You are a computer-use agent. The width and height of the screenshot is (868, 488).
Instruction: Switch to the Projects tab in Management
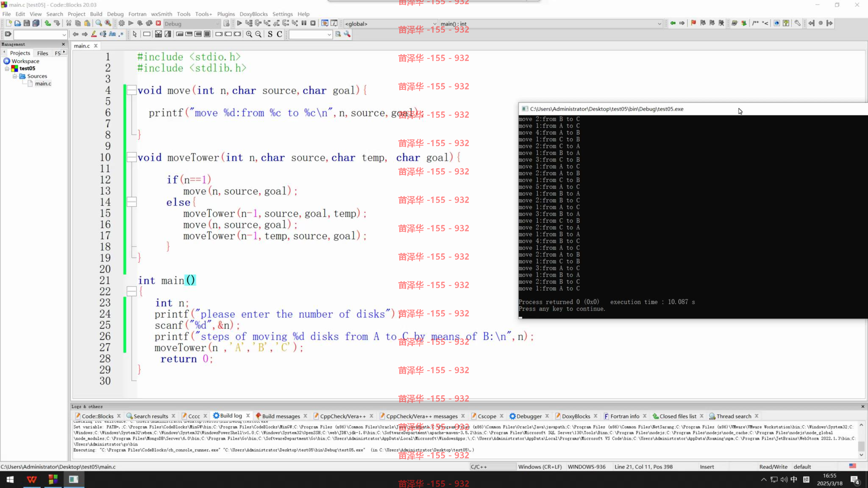(x=20, y=53)
